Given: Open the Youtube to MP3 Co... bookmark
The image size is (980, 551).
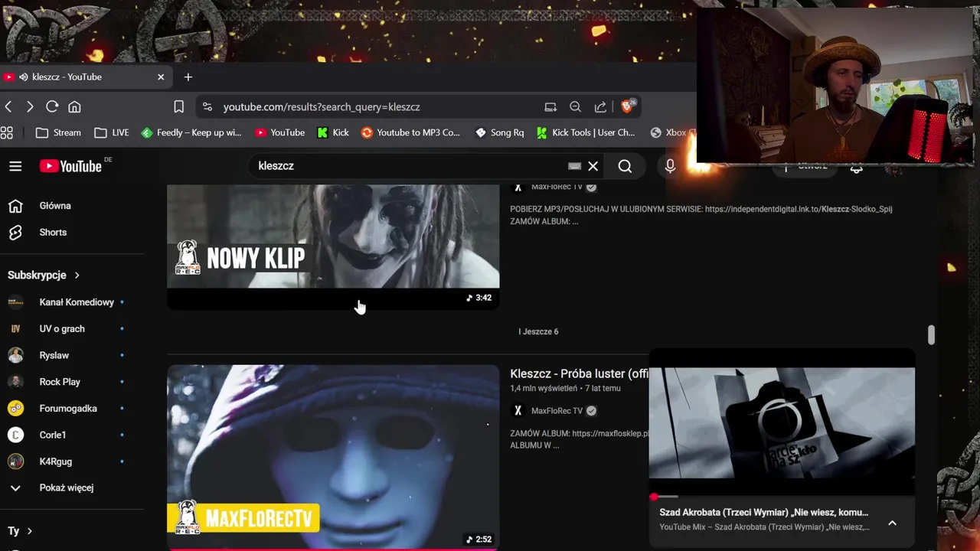Looking at the screenshot, I should click(x=410, y=132).
